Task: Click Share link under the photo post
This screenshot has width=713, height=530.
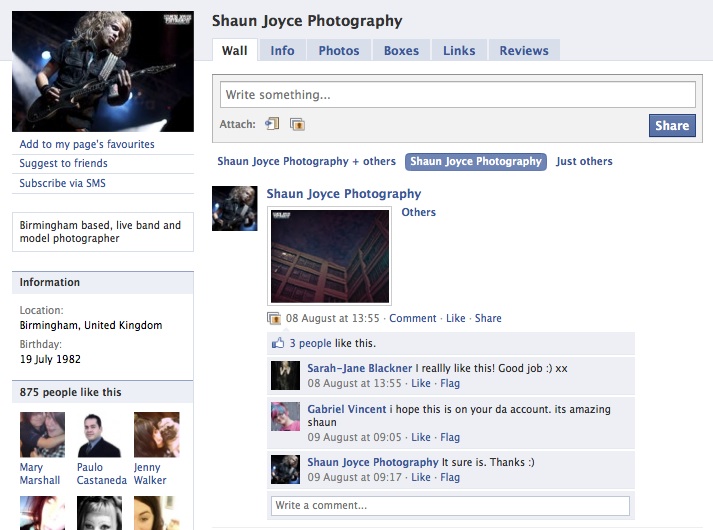Action: pos(488,318)
